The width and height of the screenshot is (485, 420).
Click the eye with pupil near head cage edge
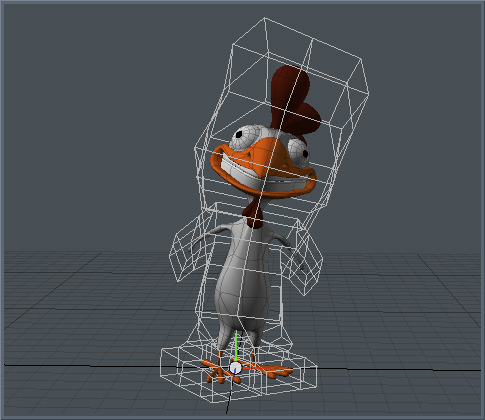click(x=245, y=138)
